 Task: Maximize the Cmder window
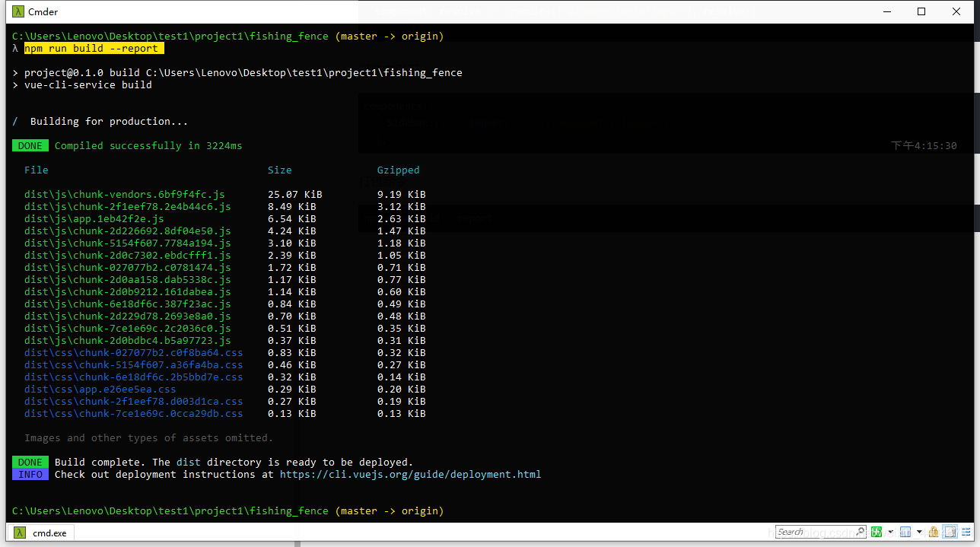(921, 11)
